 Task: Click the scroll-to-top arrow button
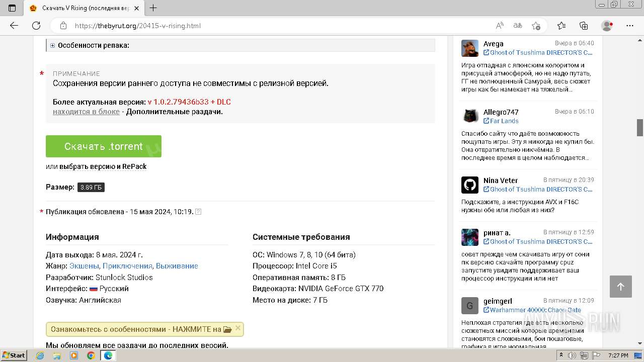coord(620,287)
